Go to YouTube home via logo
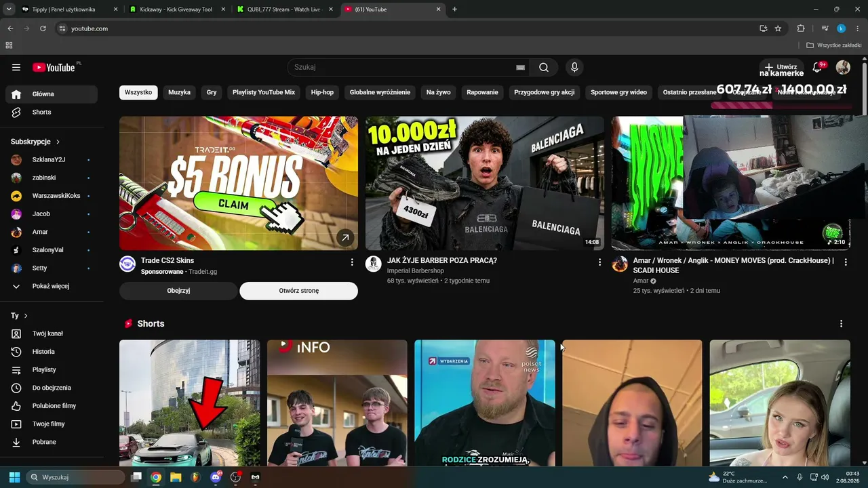 click(54, 67)
